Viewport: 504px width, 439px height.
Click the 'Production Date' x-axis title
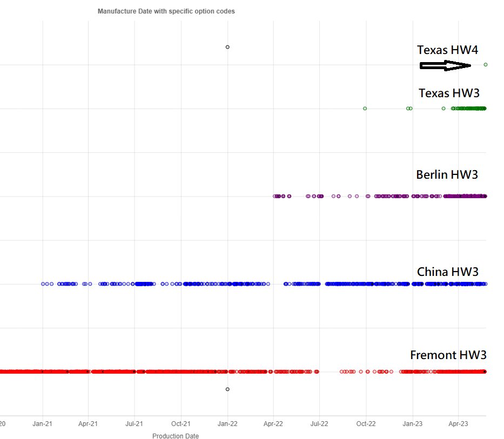[175, 436]
